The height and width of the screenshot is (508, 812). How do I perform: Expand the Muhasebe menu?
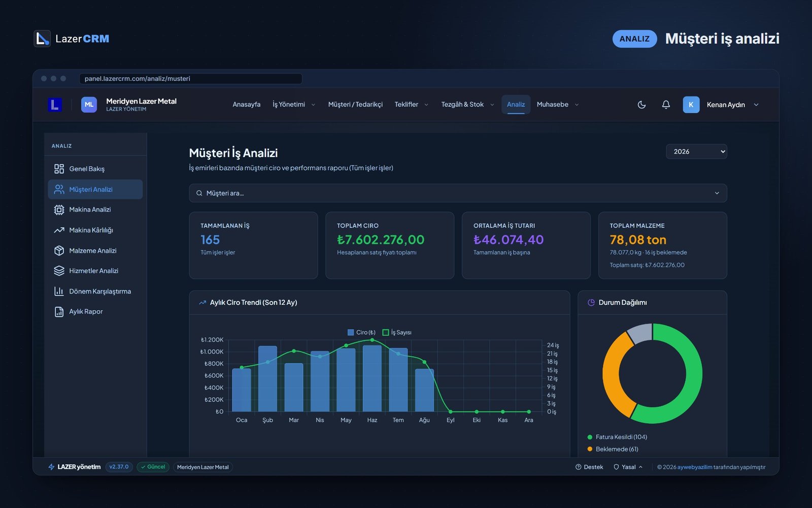(x=558, y=105)
